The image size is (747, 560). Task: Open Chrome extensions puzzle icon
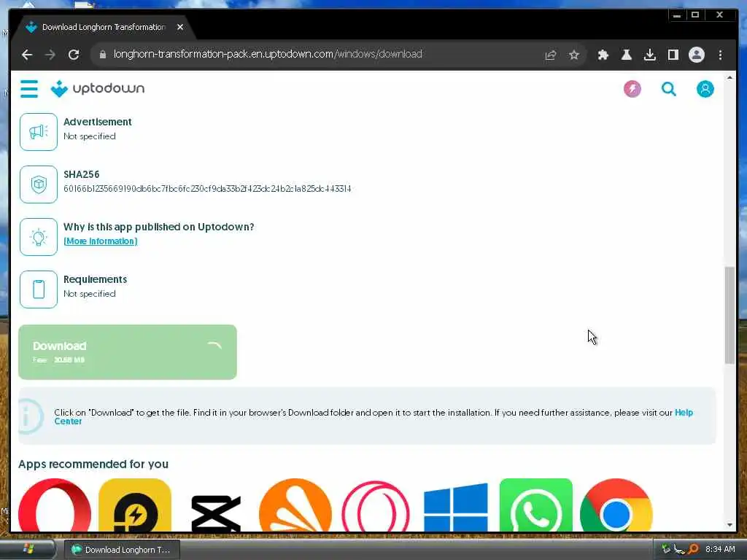[x=603, y=55]
